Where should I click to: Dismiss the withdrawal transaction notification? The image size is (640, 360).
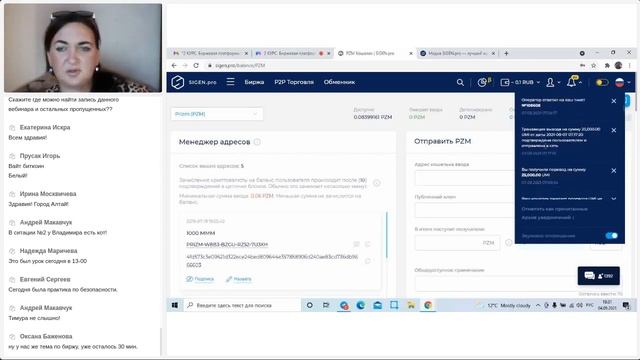pos(613,130)
